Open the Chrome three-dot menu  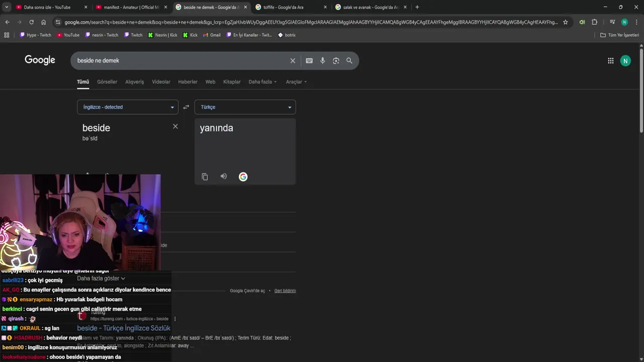636,22
